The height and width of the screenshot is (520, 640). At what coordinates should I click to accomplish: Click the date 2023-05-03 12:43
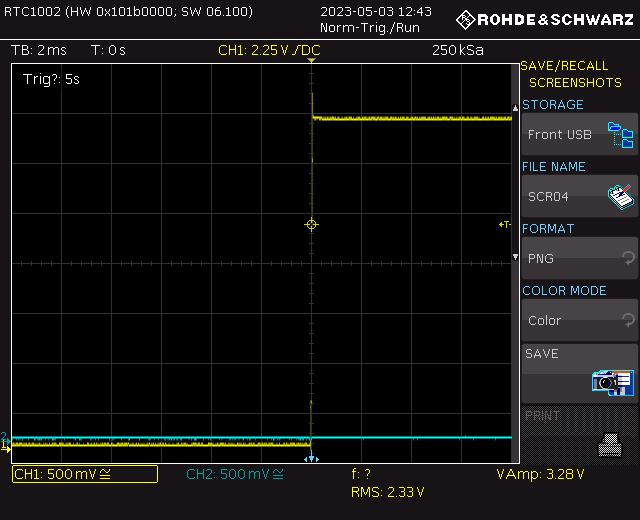tap(376, 11)
